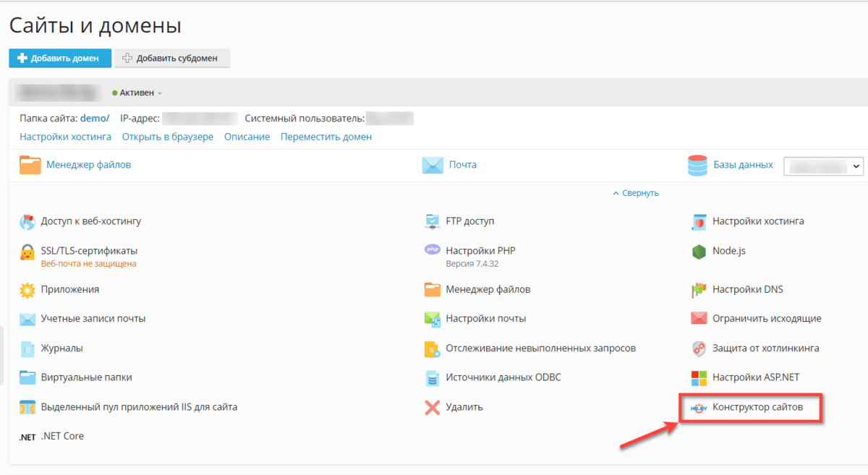The image size is (868, 475).
Task: Click the FTP access icon
Action: click(433, 221)
